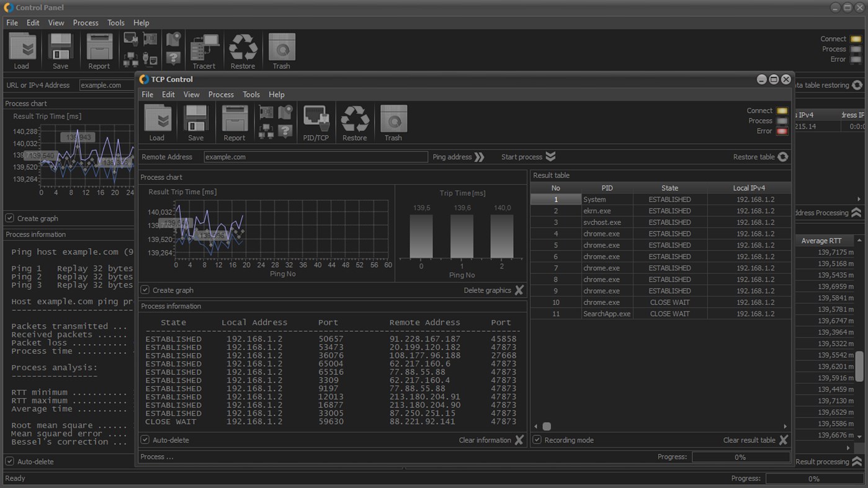Open Process menu in TCP Control
This screenshot has height=488, width=868.
pyautogui.click(x=221, y=95)
